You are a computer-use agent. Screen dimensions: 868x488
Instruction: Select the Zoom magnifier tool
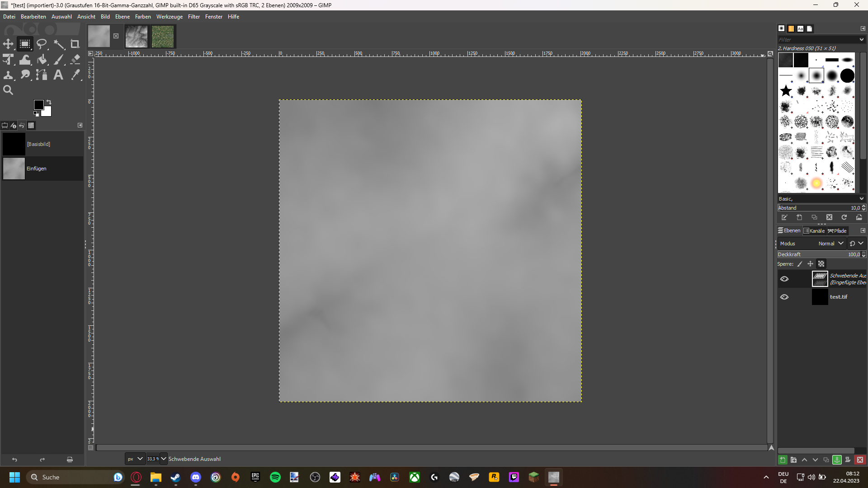pyautogui.click(x=8, y=90)
